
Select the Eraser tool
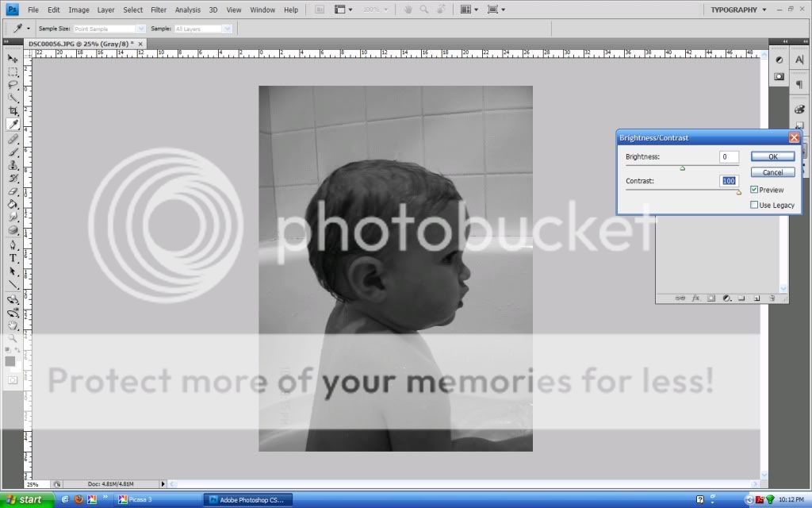13,191
